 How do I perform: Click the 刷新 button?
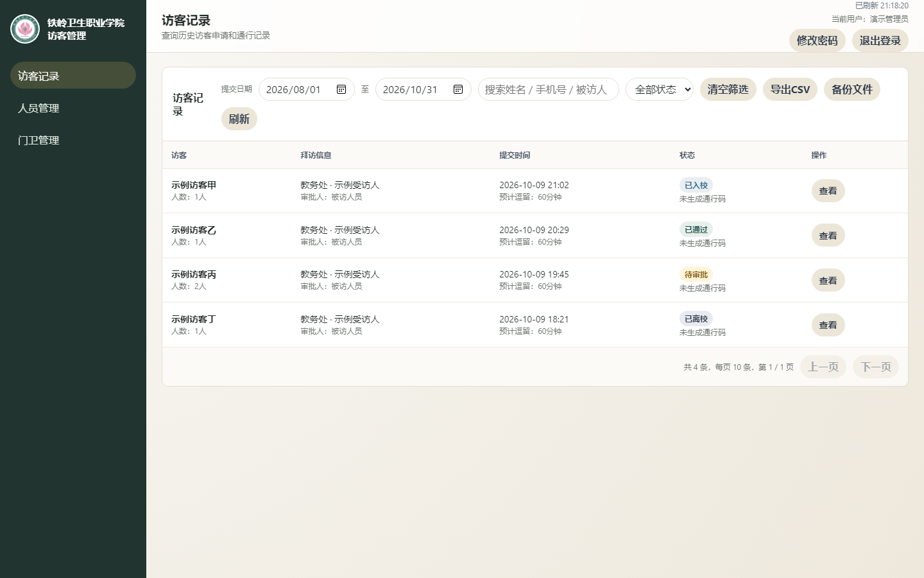[239, 119]
